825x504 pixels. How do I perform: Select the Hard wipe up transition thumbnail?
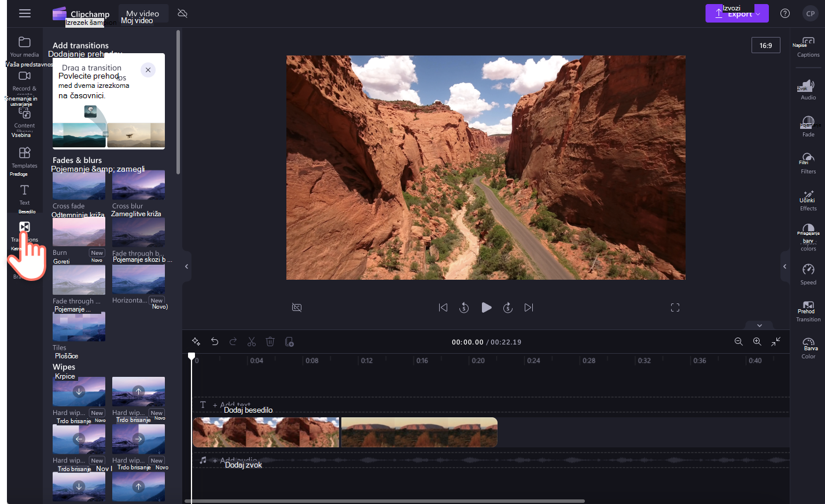138,392
